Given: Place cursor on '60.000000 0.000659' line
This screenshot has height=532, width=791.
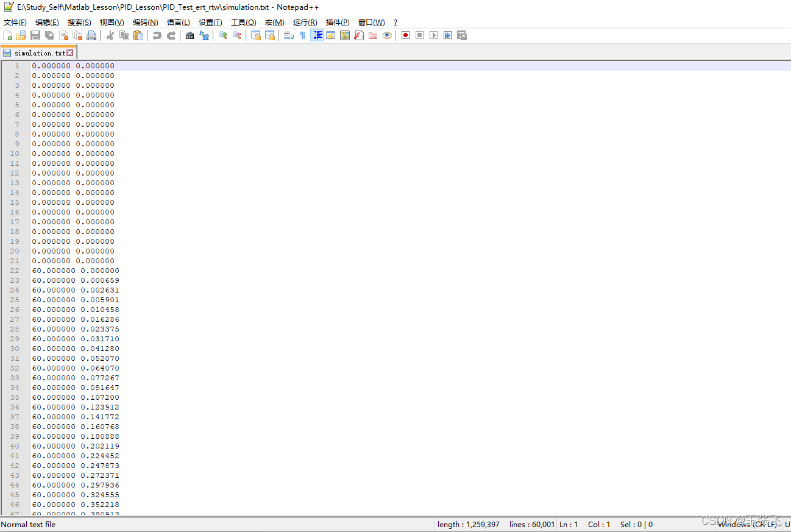Looking at the screenshot, I should 76,280.
